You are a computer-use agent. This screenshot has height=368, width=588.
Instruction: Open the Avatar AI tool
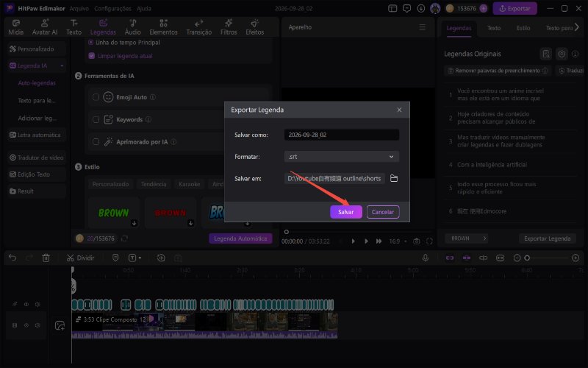[45, 27]
